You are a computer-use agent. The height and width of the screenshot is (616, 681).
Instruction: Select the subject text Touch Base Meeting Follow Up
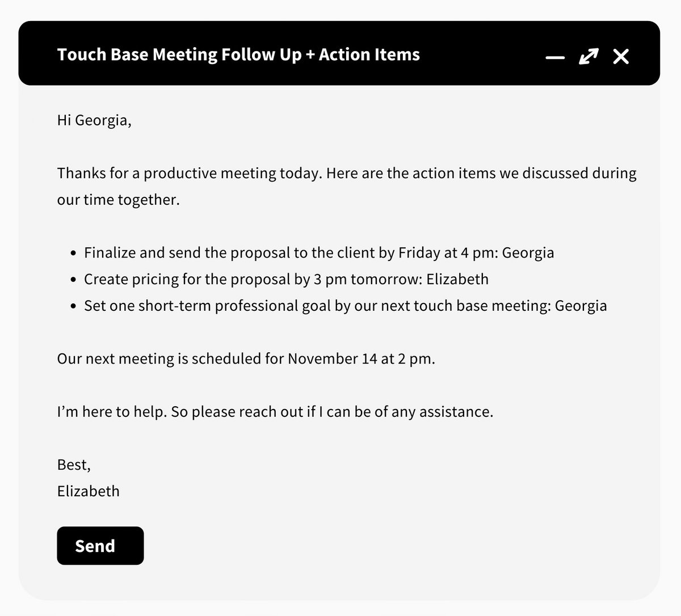coord(179,54)
